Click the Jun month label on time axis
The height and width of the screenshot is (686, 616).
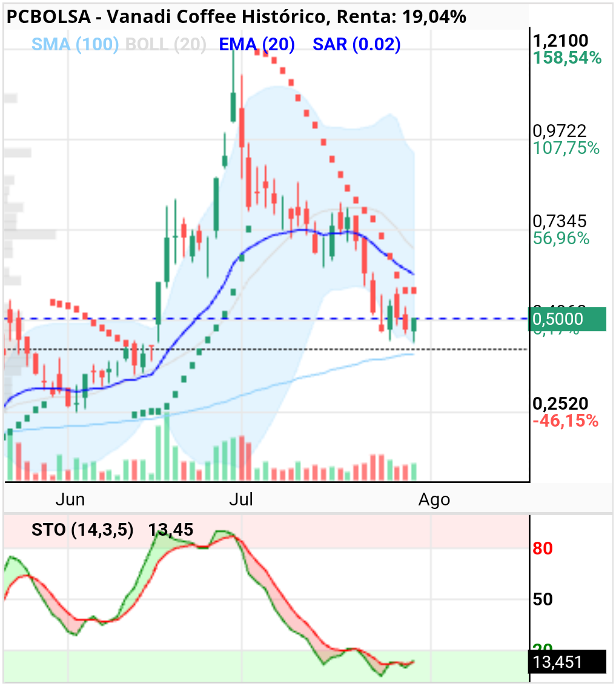pos(70,499)
